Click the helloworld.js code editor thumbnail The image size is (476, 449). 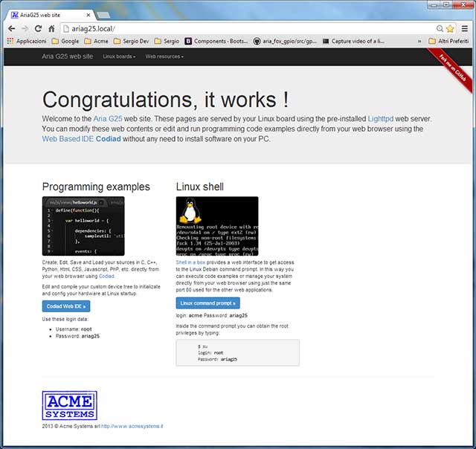83,226
